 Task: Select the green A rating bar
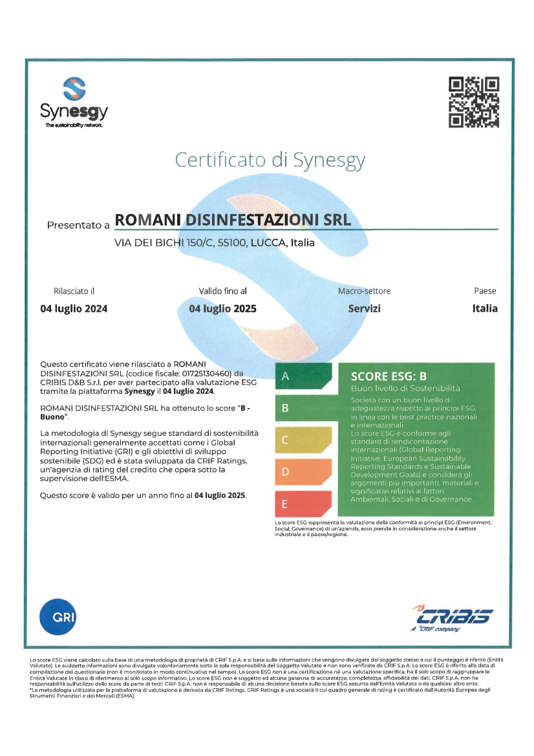point(303,376)
